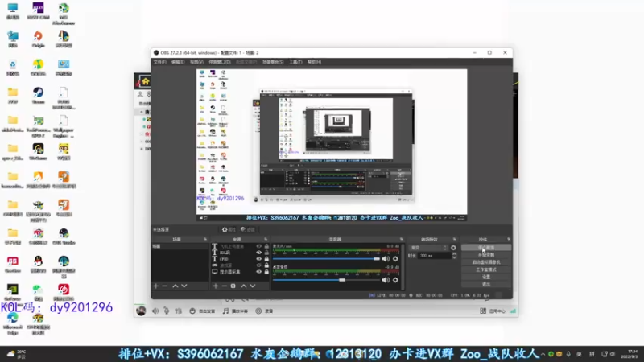644x362 pixels.
Task: Click the home icon in the window behind OBS
Action: pos(146,81)
